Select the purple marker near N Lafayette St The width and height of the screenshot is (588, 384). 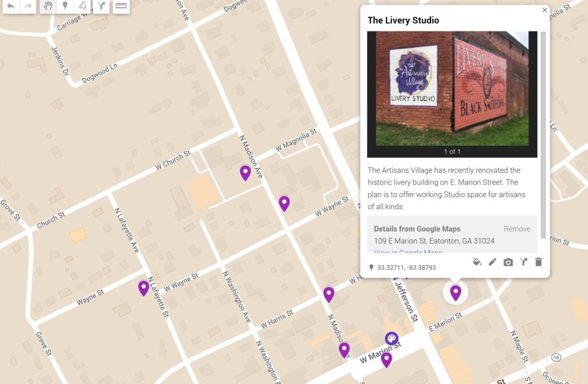[143, 287]
